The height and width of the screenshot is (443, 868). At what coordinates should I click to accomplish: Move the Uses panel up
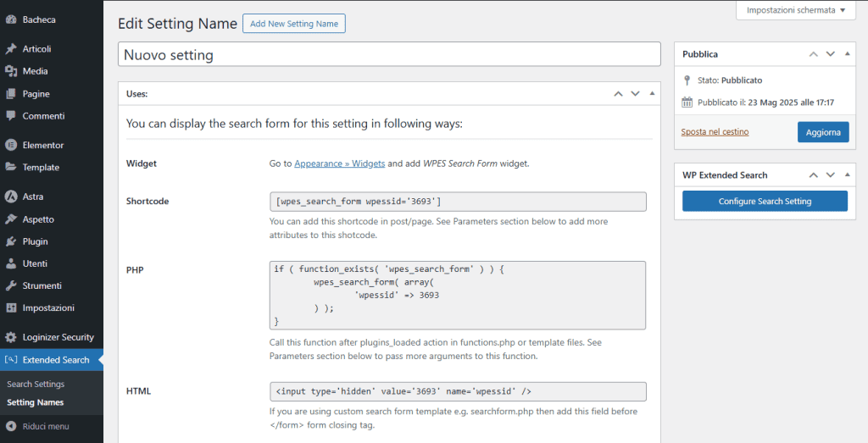[618, 93]
